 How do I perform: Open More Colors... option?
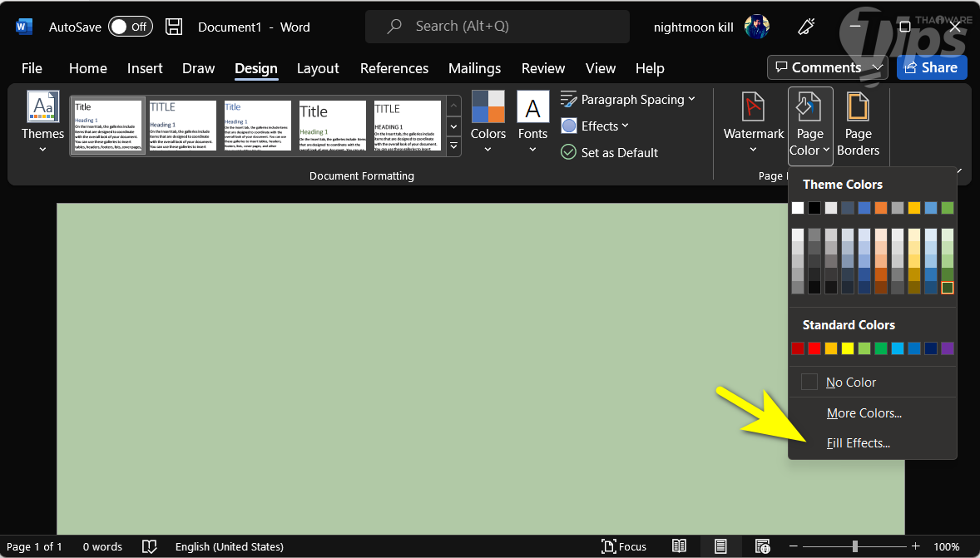(x=873, y=413)
